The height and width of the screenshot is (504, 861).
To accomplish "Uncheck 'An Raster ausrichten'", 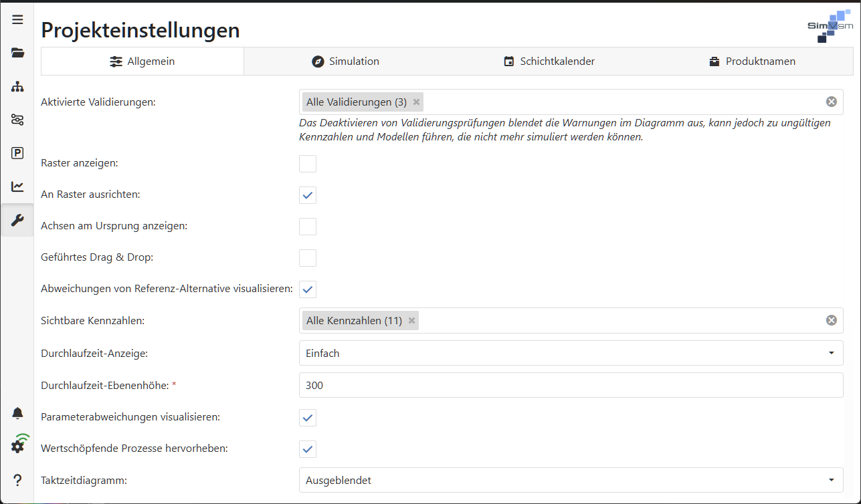I will tap(308, 195).
